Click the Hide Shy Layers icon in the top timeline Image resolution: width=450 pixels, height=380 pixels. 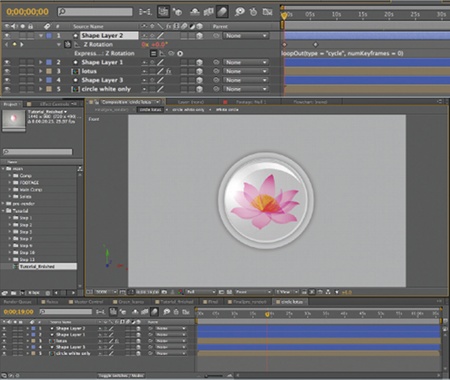[x=195, y=12]
